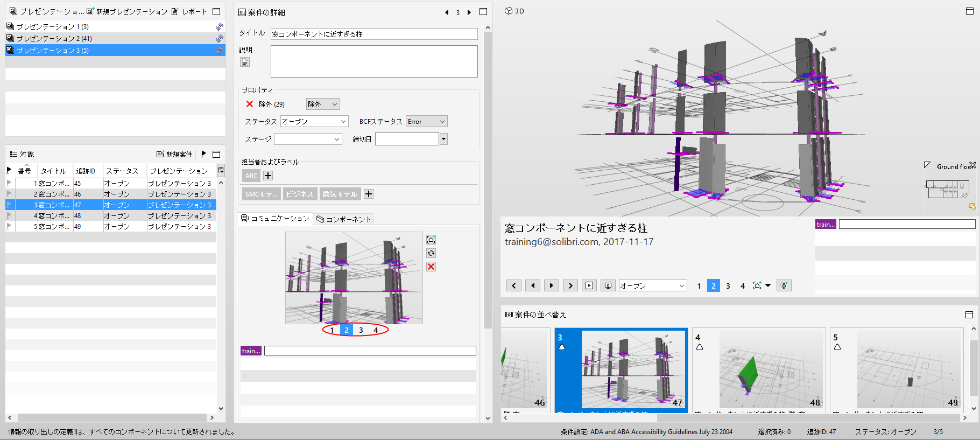Screen dimensions: 980x440
Task: Click the corner arrow icon on minimap
Action: tap(972, 206)
